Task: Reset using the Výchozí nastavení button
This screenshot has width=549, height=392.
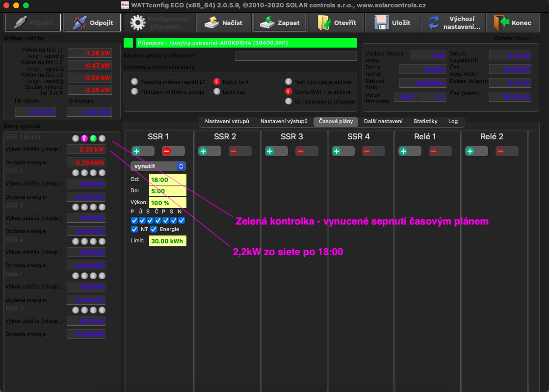Action: 454,23
